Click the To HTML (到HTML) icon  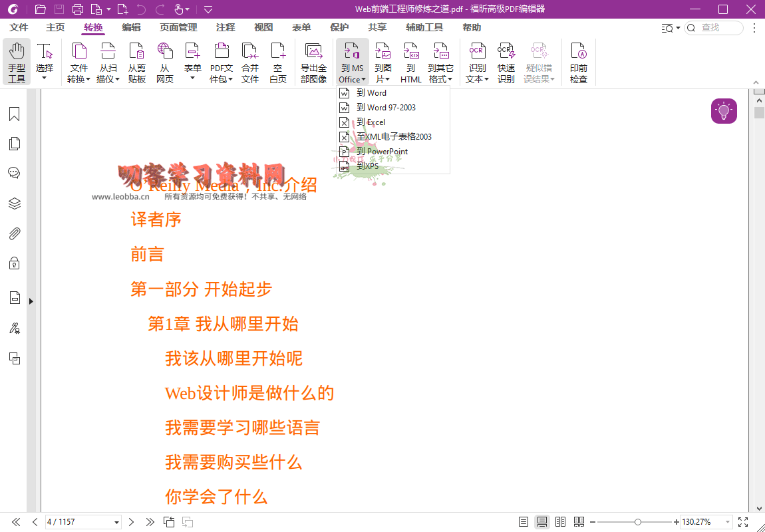tap(411, 62)
